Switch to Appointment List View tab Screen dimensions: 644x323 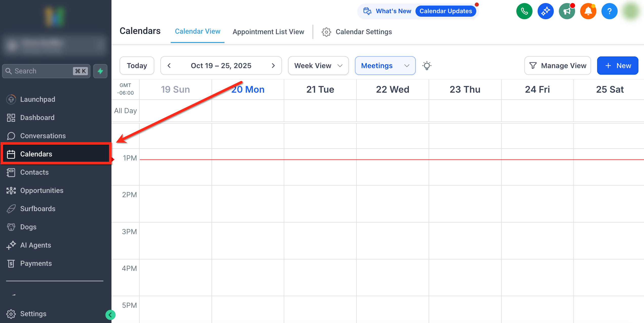[268, 32]
